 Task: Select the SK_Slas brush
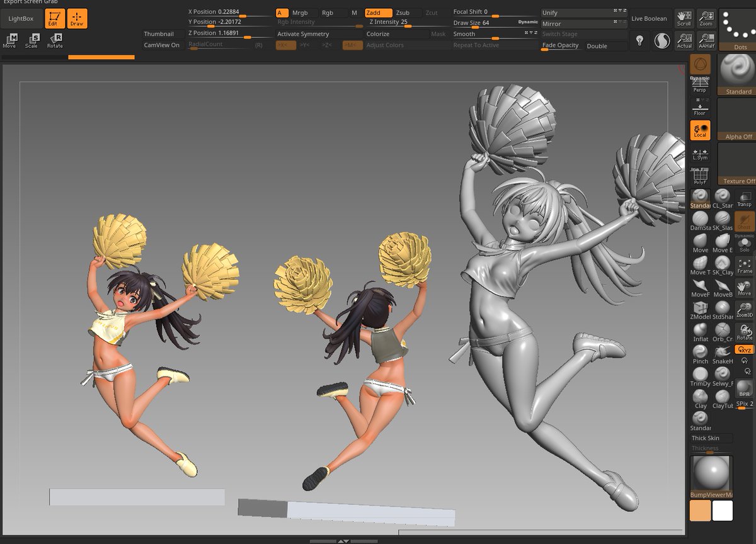point(723,220)
